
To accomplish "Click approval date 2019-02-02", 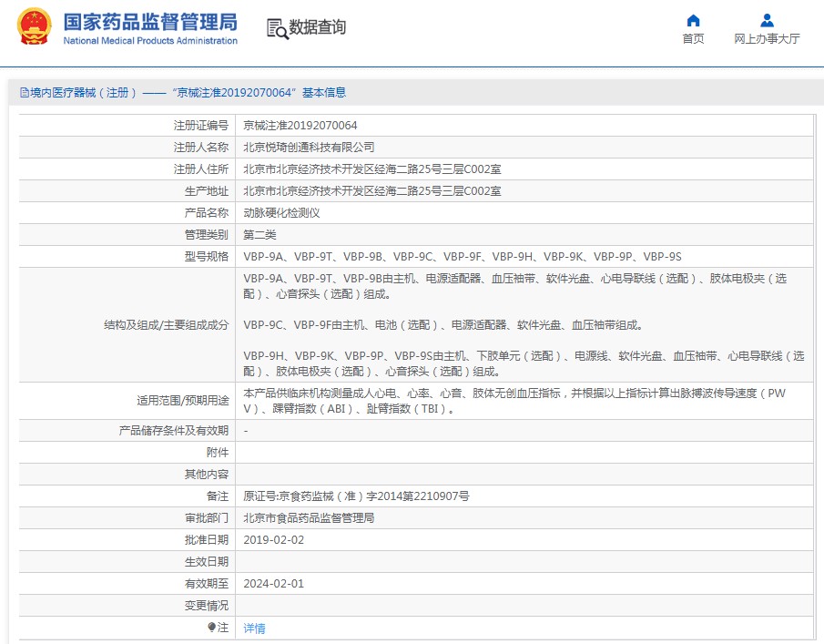I will (x=274, y=540).
